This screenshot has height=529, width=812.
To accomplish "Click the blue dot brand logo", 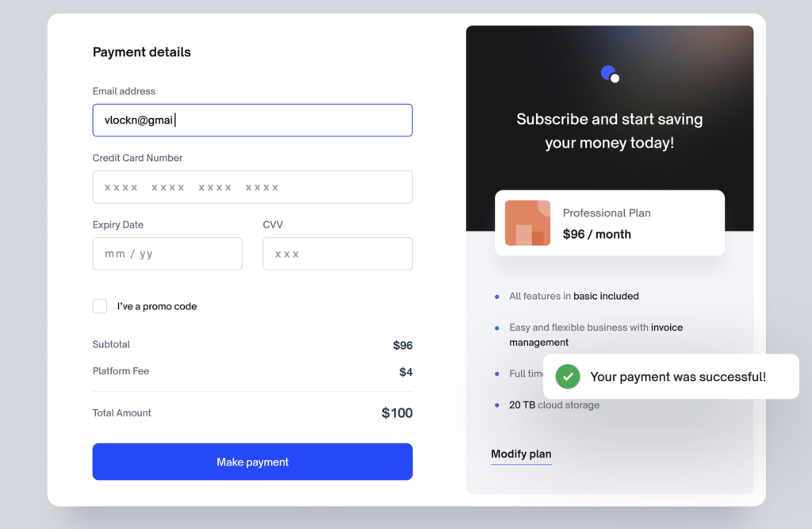I will (x=610, y=74).
